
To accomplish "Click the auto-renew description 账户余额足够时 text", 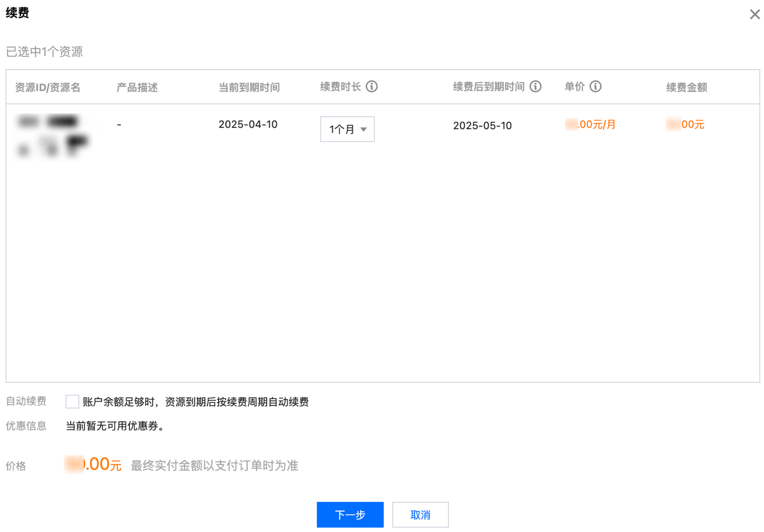I will coord(195,402).
